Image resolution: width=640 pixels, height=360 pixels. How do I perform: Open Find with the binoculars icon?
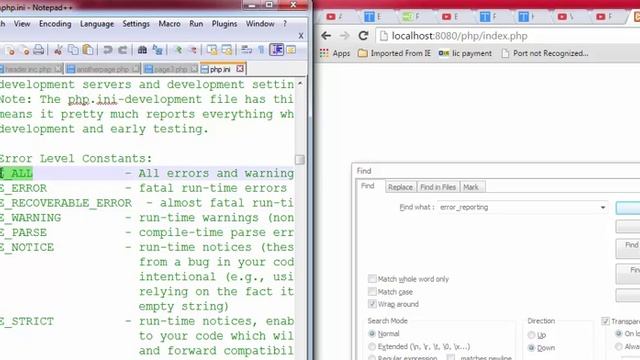(x=142, y=50)
